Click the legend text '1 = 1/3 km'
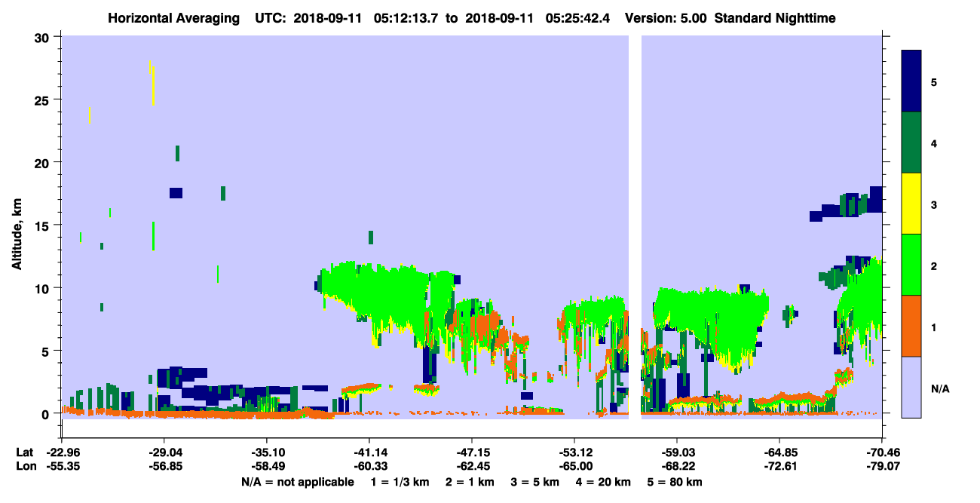Viewport: 980px width, 503px height. (x=400, y=482)
